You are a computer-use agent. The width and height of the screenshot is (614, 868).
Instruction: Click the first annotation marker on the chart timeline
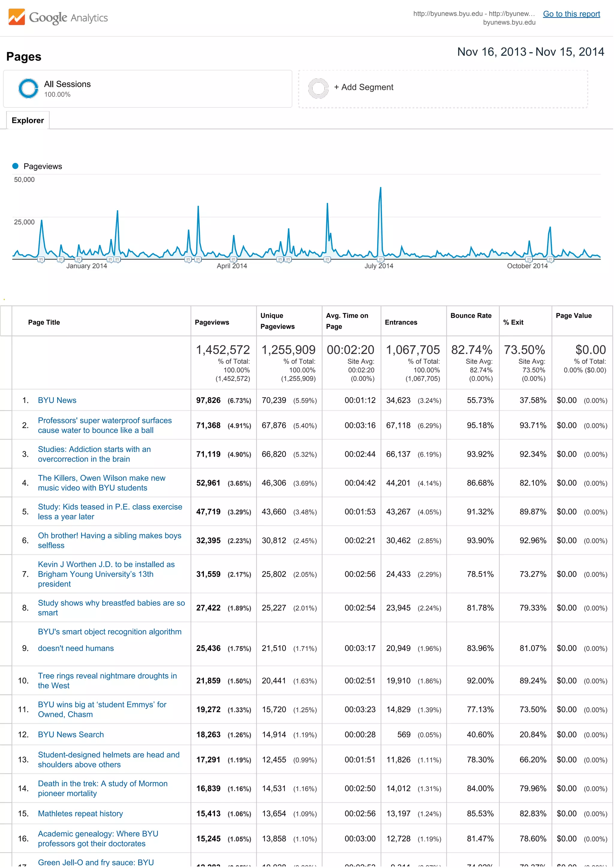(x=41, y=260)
